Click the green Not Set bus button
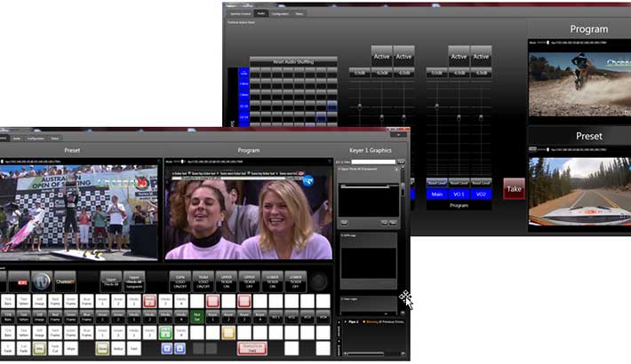 coord(196,314)
